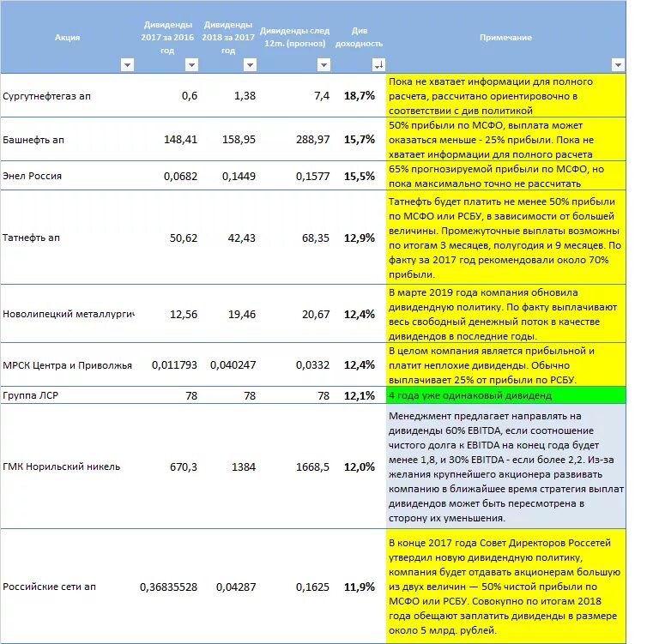This screenshot has height=644, width=659.
Task: Select the cell with value 19,46
Action: pos(228,314)
